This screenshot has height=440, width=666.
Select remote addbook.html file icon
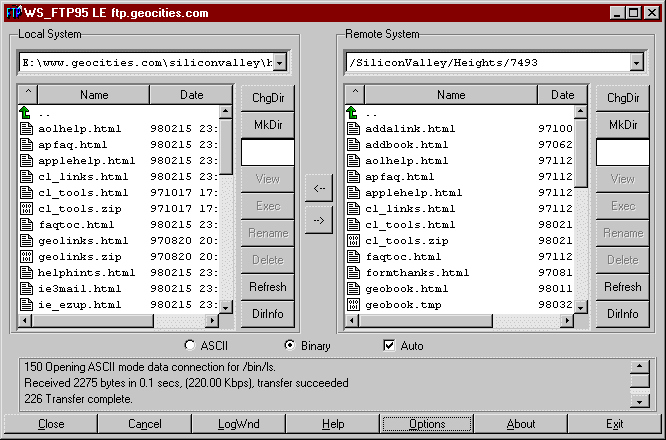[353, 144]
